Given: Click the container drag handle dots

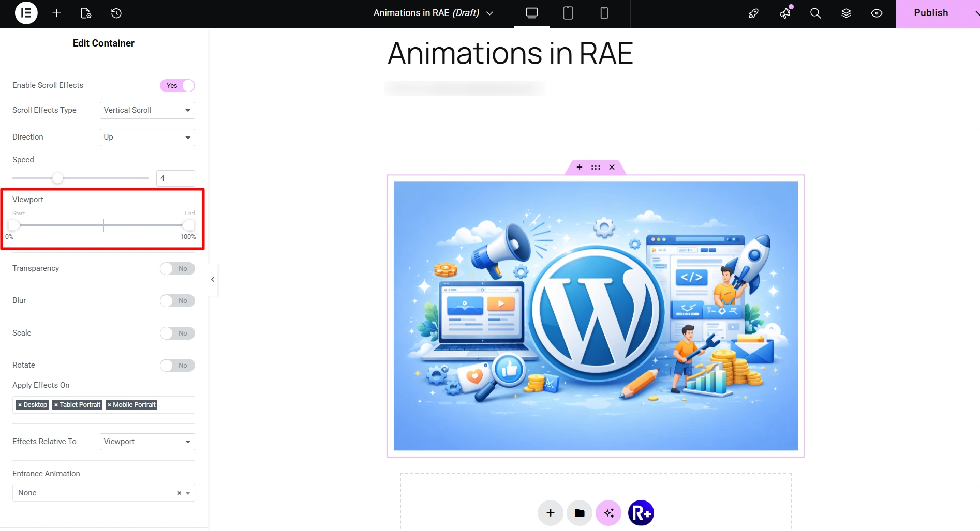Looking at the screenshot, I should (596, 167).
